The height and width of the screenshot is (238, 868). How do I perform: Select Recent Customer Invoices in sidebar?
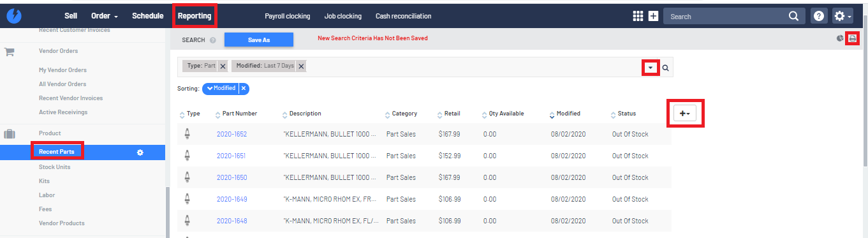[75, 30]
